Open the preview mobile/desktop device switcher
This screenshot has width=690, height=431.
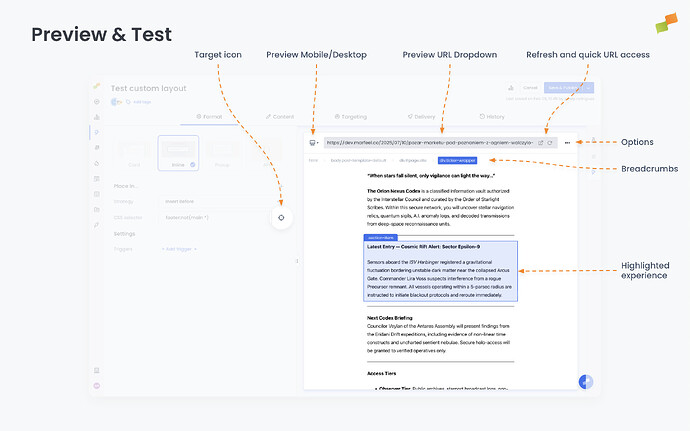[x=313, y=143]
